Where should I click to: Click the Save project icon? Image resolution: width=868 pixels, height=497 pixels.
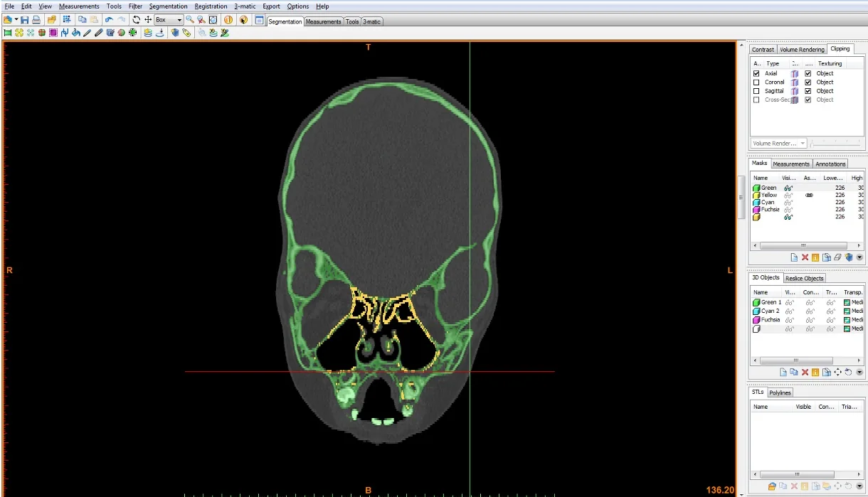(x=25, y=20)
